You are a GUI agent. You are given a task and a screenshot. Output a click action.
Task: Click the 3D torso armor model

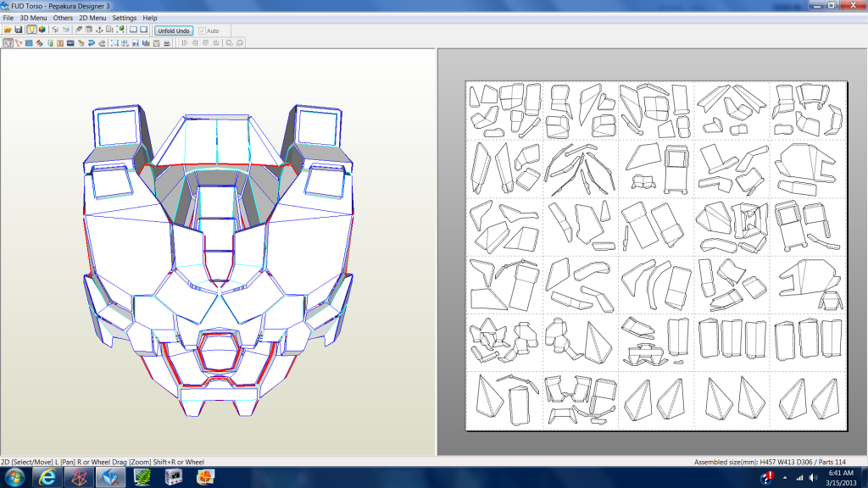point(218,260)
